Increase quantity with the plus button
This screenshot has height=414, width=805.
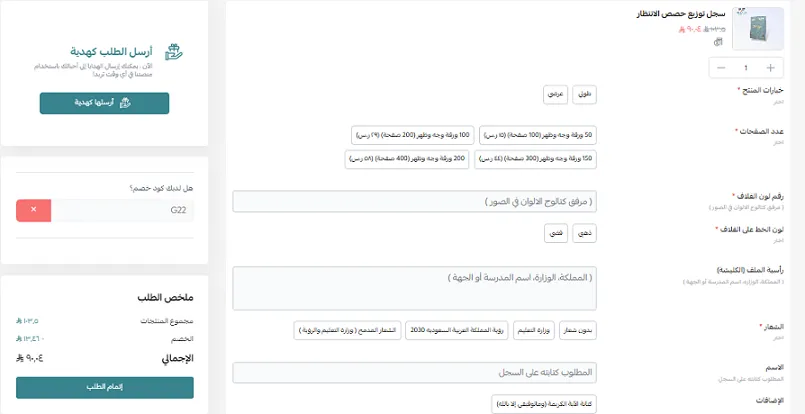pyautogui.click(x=770, y=68)
